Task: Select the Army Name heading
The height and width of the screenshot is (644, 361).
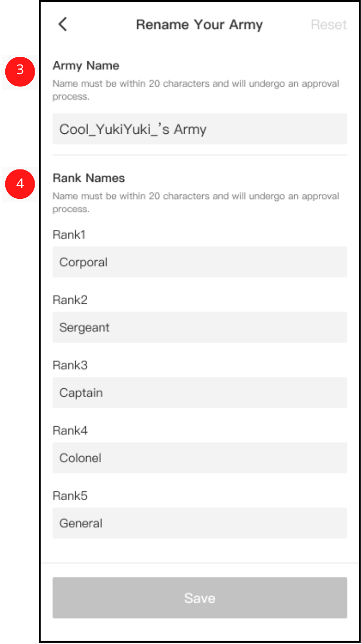Action: pyautogui.click(x=86, y=65)
